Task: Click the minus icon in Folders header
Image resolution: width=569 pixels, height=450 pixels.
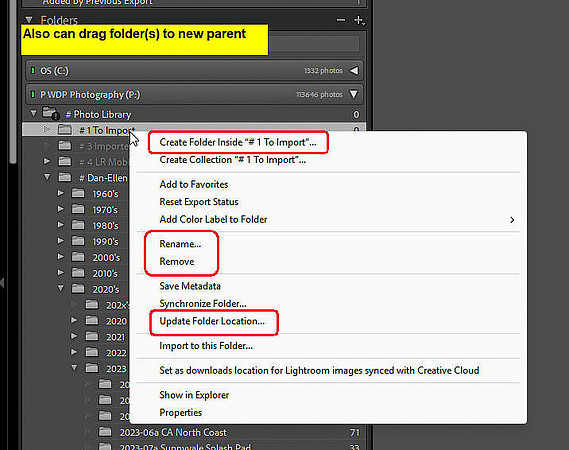Action: (x=341, y=20)
